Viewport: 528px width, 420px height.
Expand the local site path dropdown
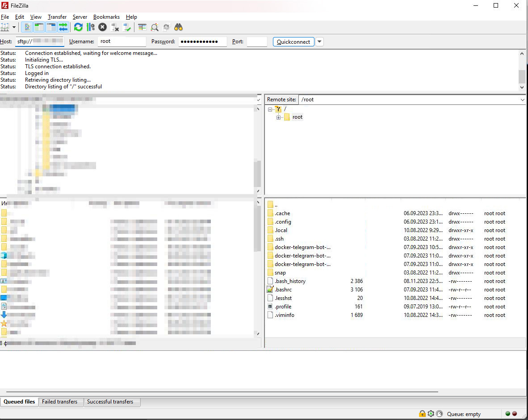[x=259, y=100]
